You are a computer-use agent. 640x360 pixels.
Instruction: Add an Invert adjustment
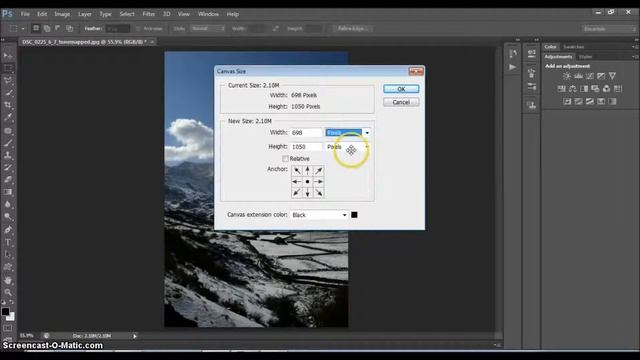[567, 101]
